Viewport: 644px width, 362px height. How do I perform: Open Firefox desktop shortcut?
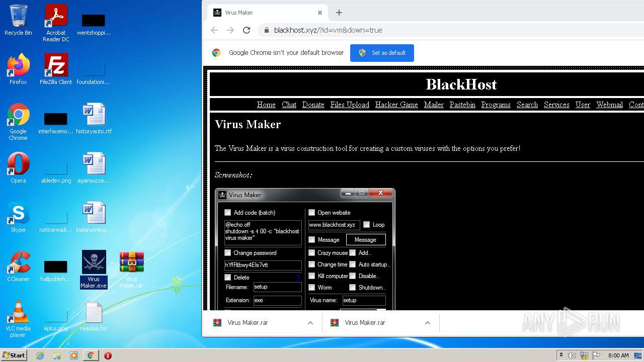(x=18, y=69)
